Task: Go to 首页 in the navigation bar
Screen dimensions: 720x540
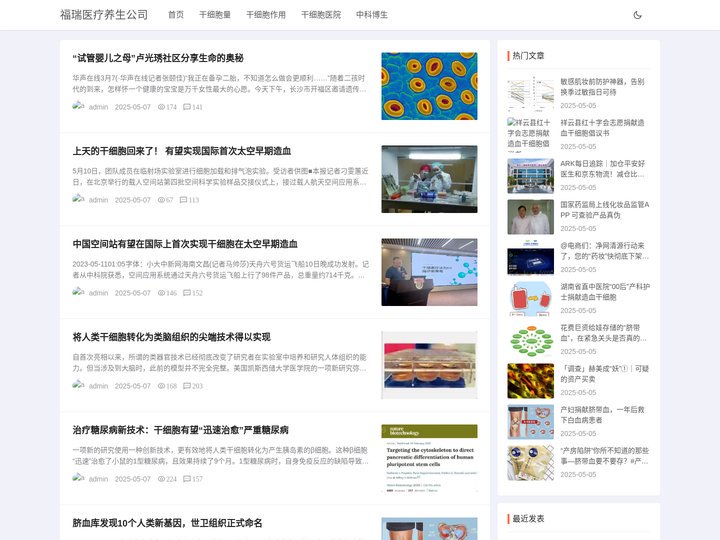Action: coord(176,15)
